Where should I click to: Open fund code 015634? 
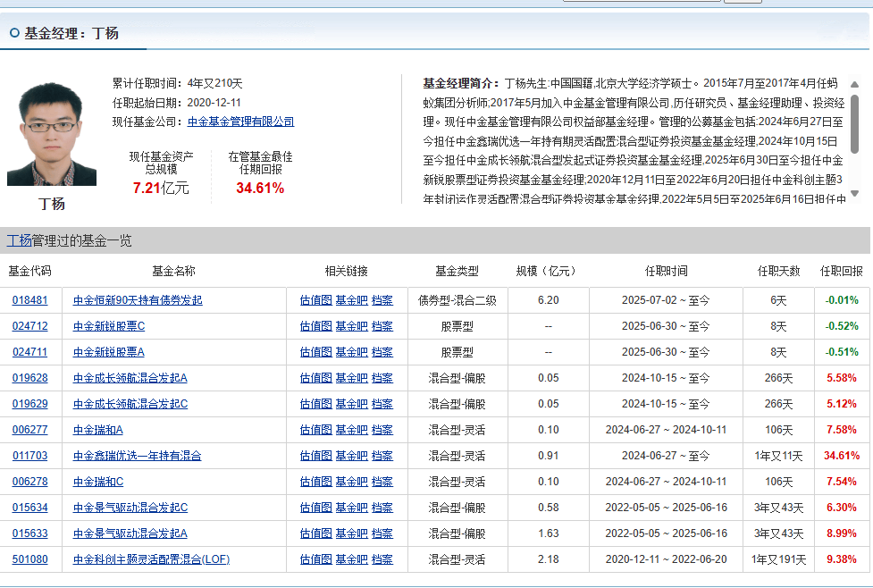[30, 508]
